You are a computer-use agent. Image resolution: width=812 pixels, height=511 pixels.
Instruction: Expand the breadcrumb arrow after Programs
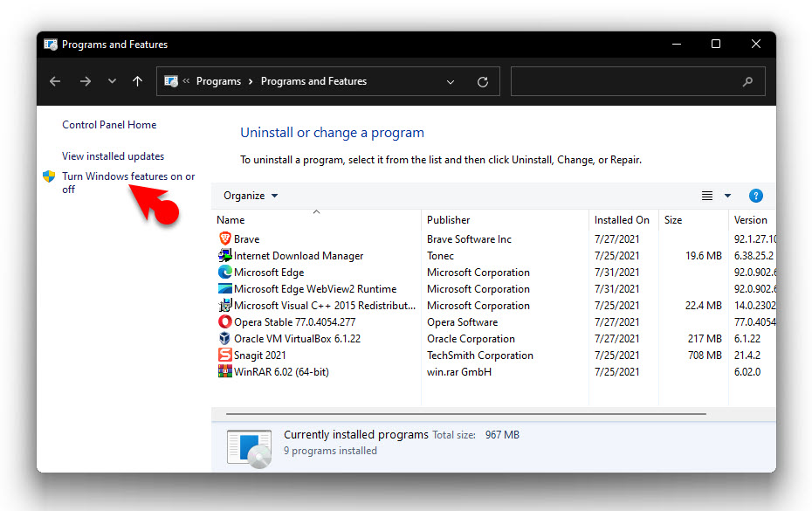(x=251, y=82)
